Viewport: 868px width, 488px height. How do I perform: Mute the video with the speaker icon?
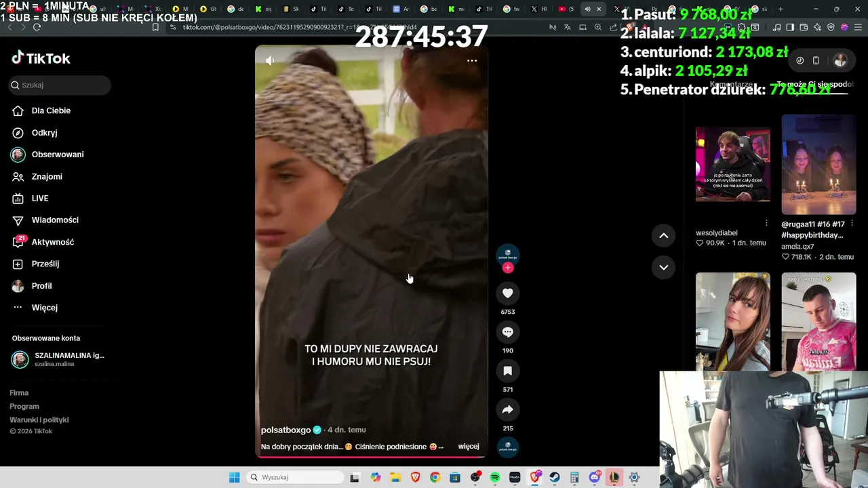pyautogui.click(x=270, y=61)
